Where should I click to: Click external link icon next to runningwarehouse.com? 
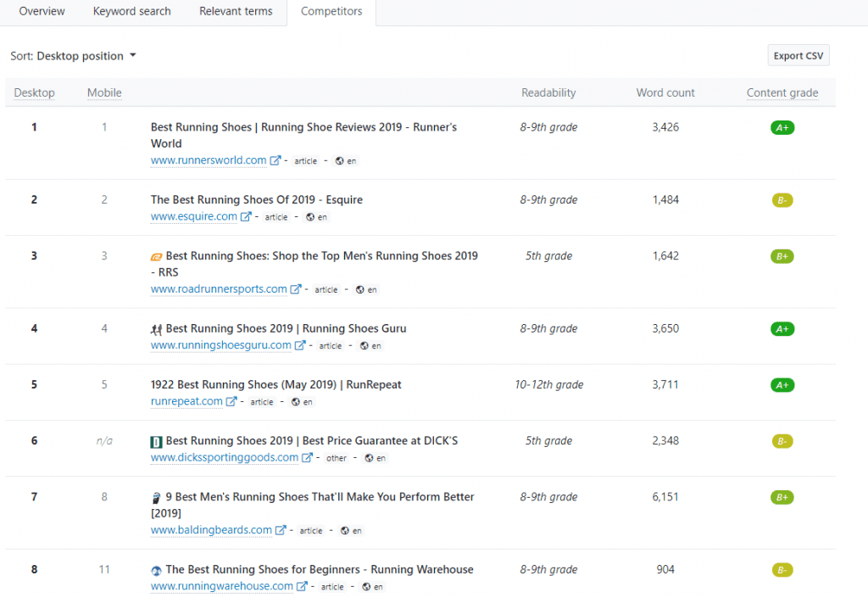point(302,586)
